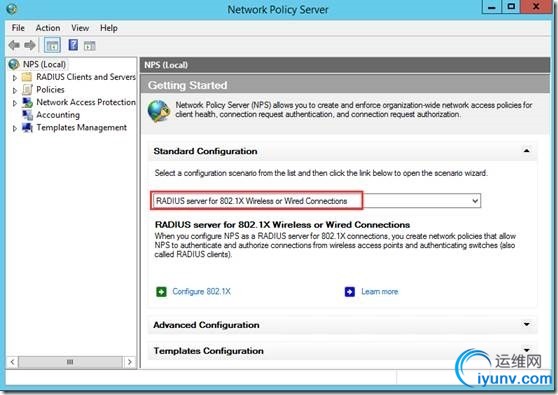558x395 pixels.
Task: Click the tree pane horizontal scrollbar thumb
Action: [70, 362]
